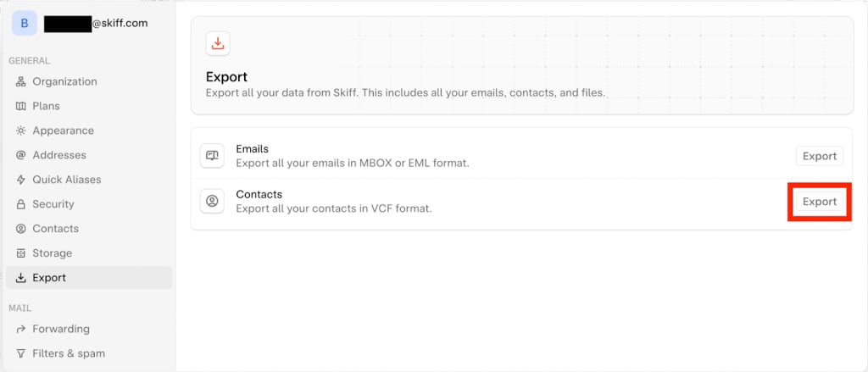868x372 pixels.
Task: Select Export in the settings sidebar
Action: click(x=49, y=278)
